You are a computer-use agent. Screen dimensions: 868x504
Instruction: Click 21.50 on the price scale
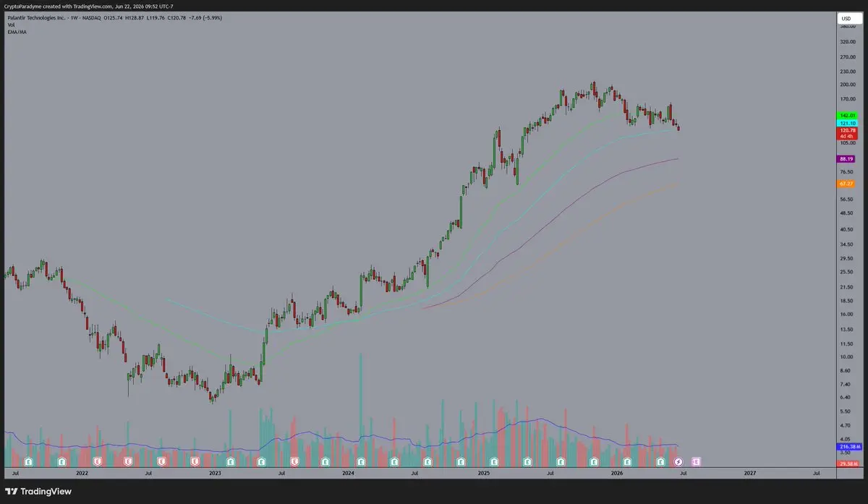pos(846,287)
